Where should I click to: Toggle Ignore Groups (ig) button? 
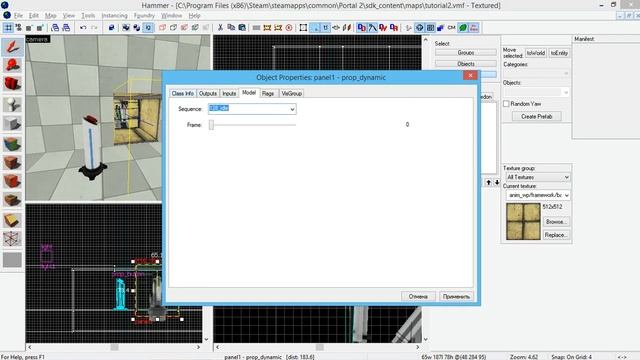pyautogui.click(x=148, y=28)
